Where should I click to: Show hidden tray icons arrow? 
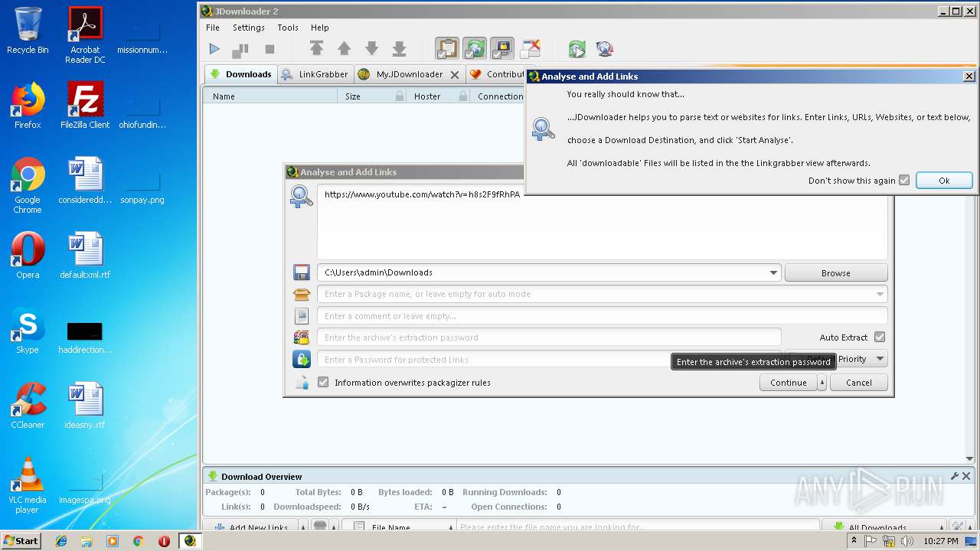[854, 541]
